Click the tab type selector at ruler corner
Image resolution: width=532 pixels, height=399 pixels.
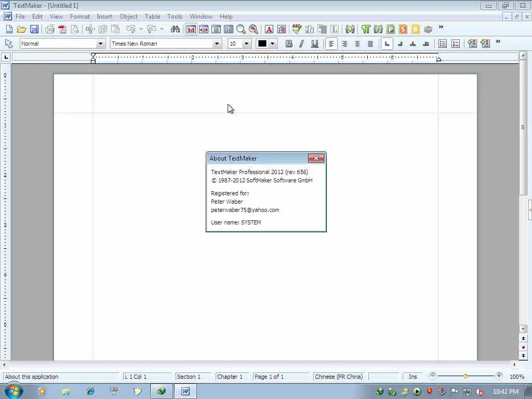pyautogui.click(x=6, y=57)
